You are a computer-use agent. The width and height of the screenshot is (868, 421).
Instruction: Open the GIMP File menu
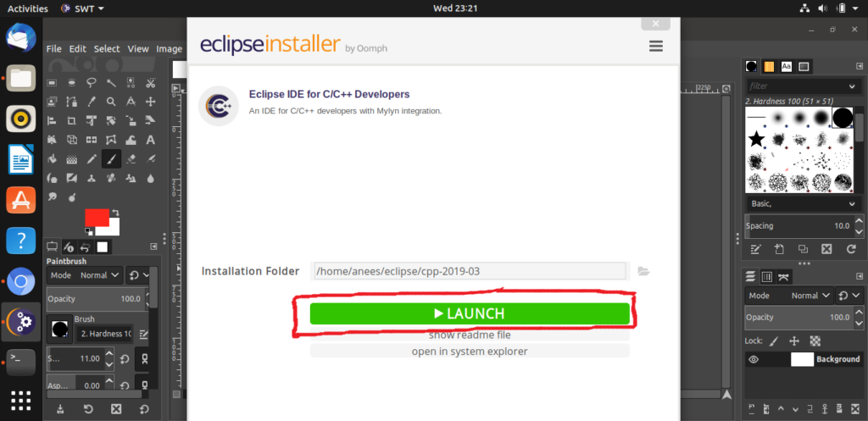click(x=53, y=48)
